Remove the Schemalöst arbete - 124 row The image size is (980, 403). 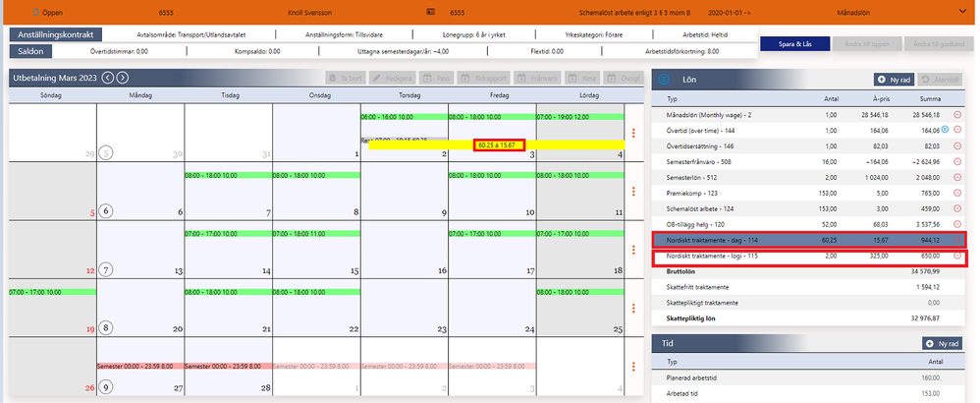(956, 208)
